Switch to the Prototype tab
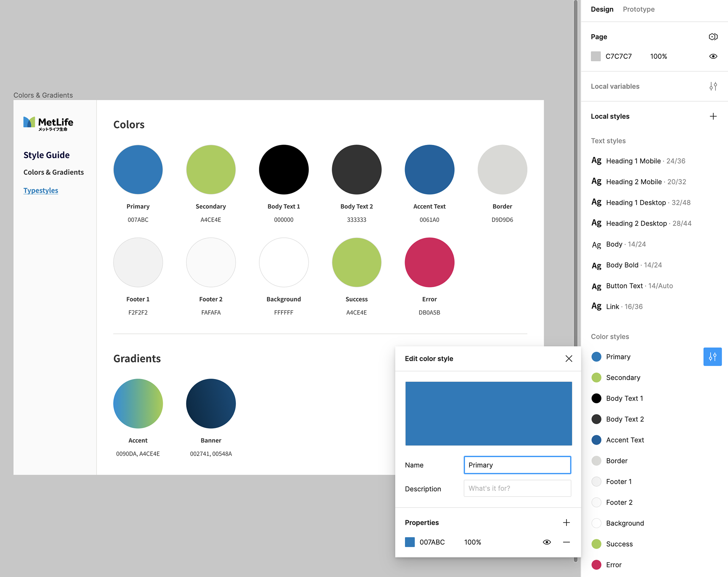Screen dimensions: 728x577 639,9
